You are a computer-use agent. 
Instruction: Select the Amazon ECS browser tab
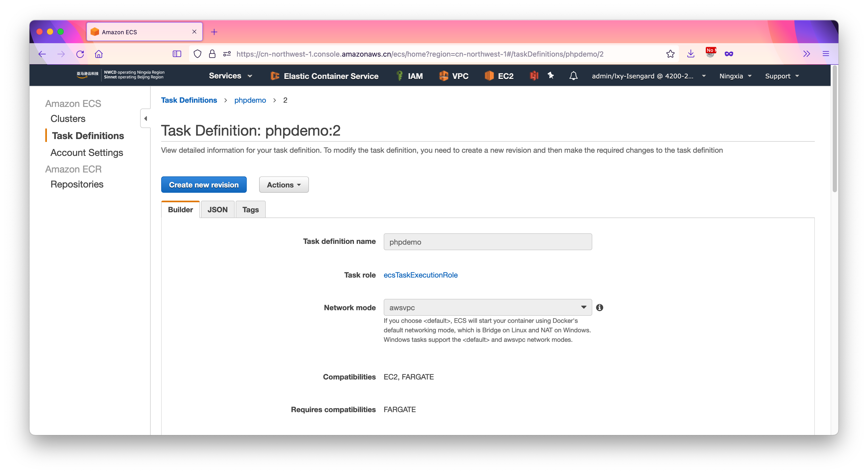click(145, 32)
